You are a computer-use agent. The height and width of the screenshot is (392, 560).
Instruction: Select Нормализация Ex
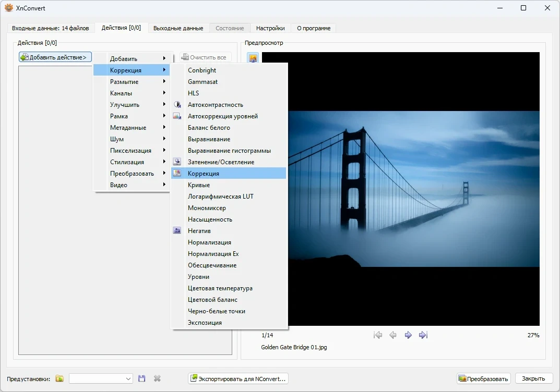point(229,254)
